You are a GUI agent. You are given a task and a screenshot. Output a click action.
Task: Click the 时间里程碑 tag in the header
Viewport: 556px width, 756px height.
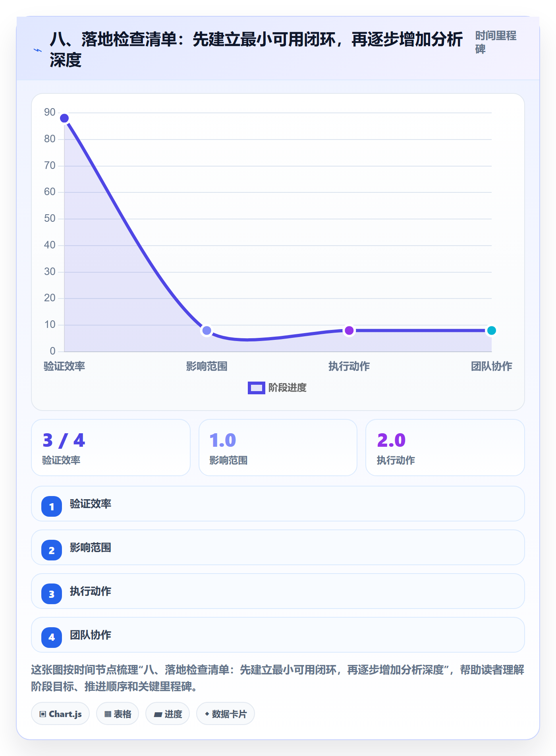pos(496,42)
